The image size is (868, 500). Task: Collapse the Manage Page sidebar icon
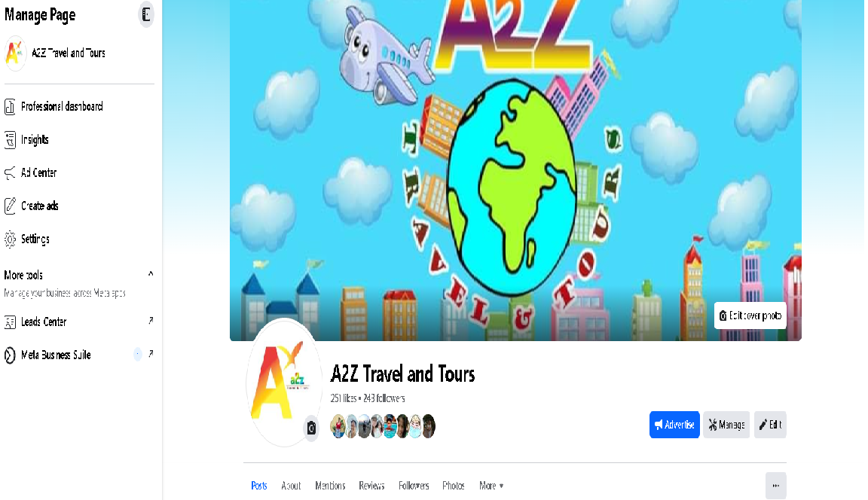click(146, 14)
